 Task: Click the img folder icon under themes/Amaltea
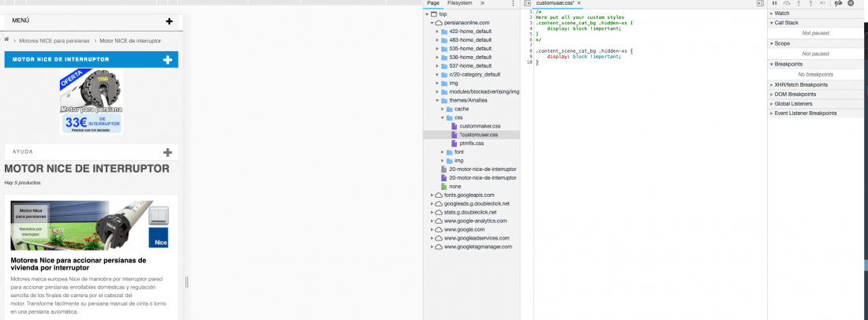click(449, 160)
